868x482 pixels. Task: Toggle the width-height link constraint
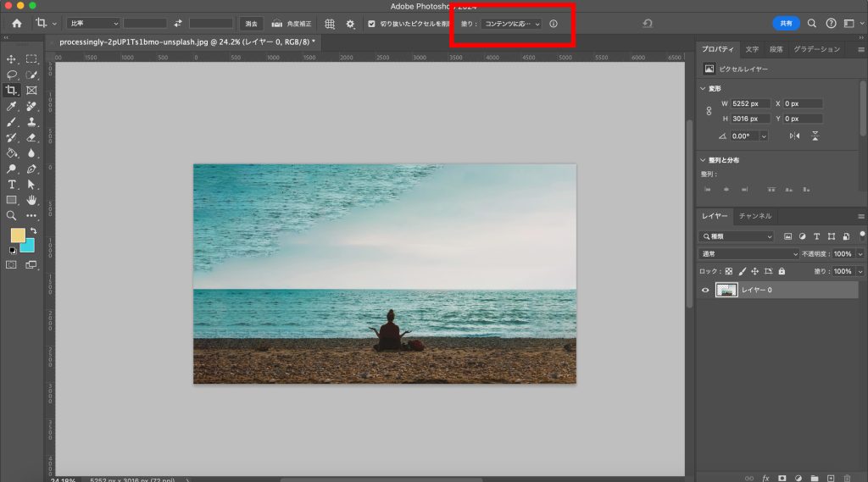pos(709,111)
